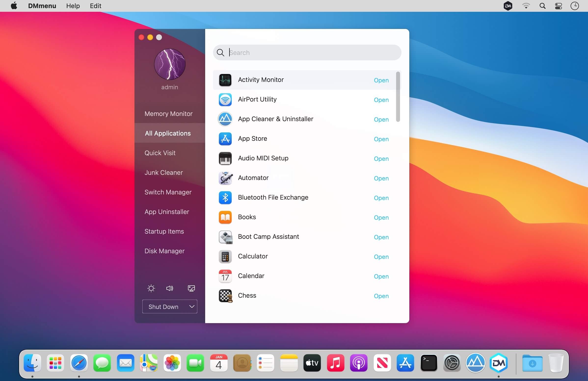Select Disk Manager in sidebar
The height and width of the screenshot is (381, 588).
[170, 251]
